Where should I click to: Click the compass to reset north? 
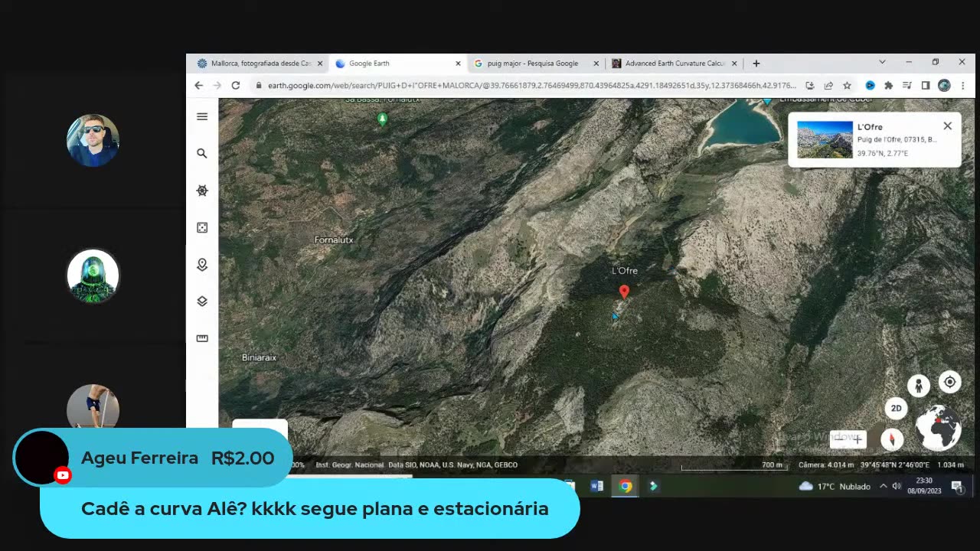(x=892, y=439)
